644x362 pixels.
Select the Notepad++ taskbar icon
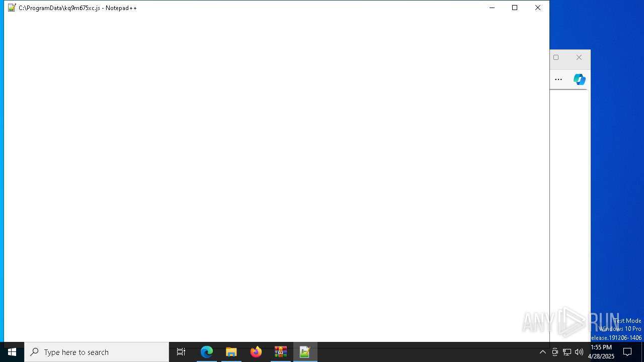(305, 352)
